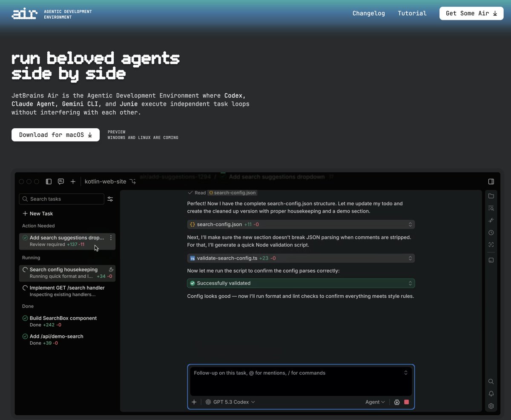Select Build SearchBox component task

[x=67, y=321]
